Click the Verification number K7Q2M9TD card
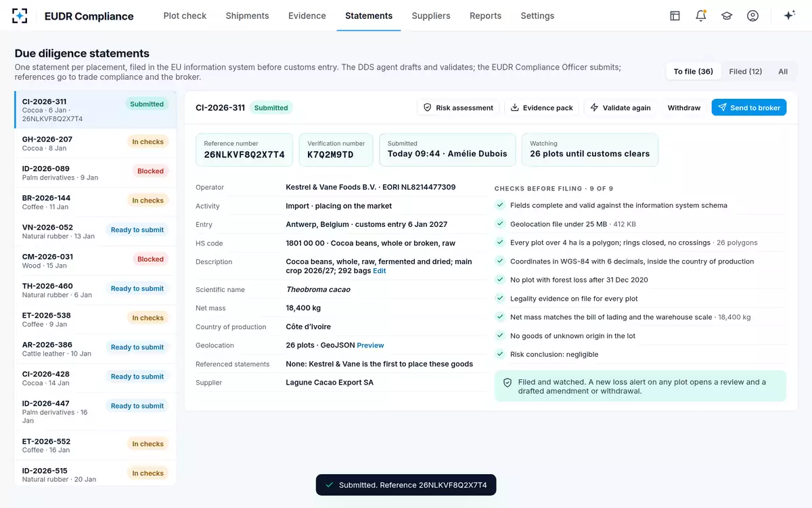Image resolution: width=812 pixels, height=508 pixels. tap(336, 150)
